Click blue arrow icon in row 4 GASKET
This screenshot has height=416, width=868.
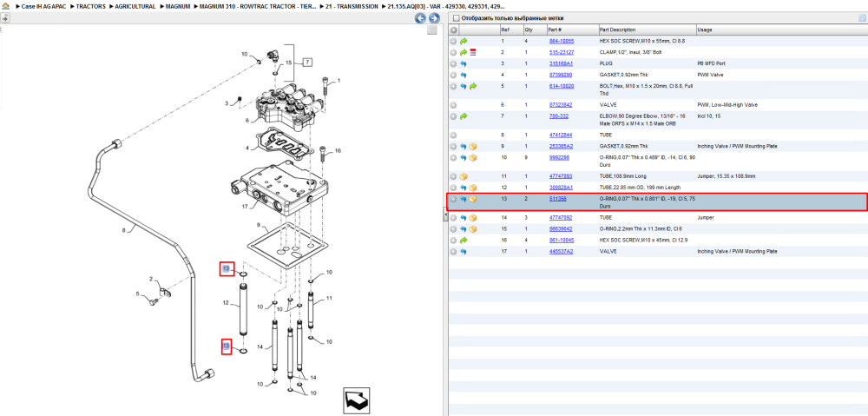(x=464, y=75)
